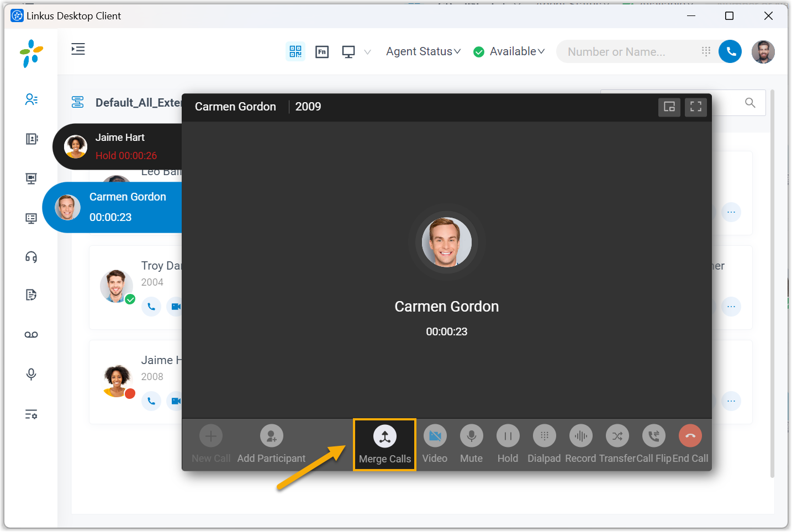The image size is (792, 532).
Task: Open Call Center headset sidebar icon
Action: pos(31,257)
